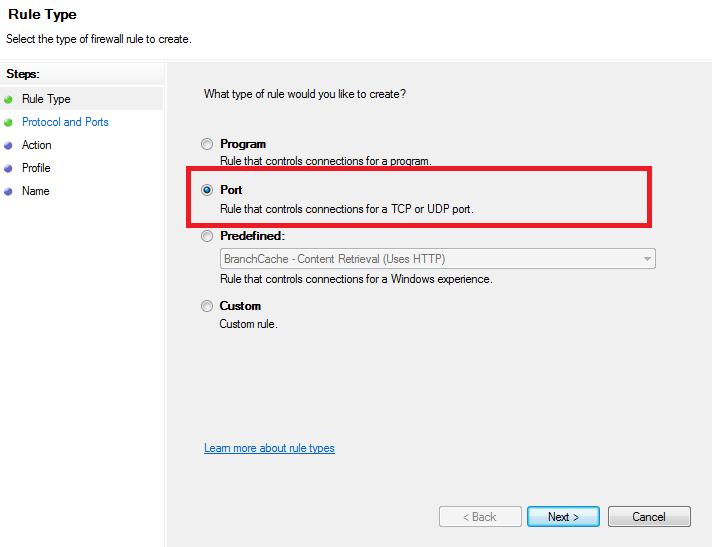Select the Predefined radio button
Image resolution: width=712 pixels, height=547 pixels.
point(207,236)
